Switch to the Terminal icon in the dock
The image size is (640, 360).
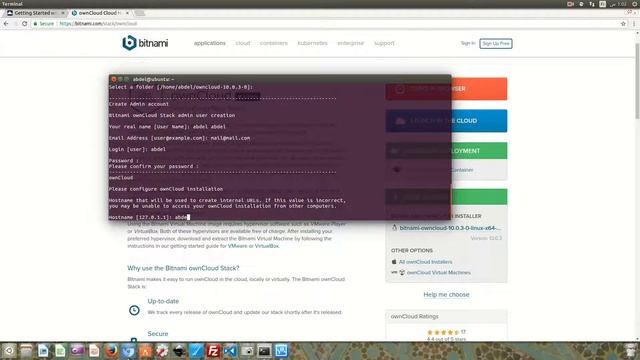pos(264,351)
